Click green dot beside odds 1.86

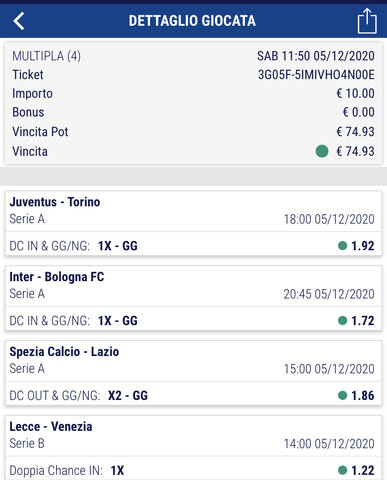point(342,395)
